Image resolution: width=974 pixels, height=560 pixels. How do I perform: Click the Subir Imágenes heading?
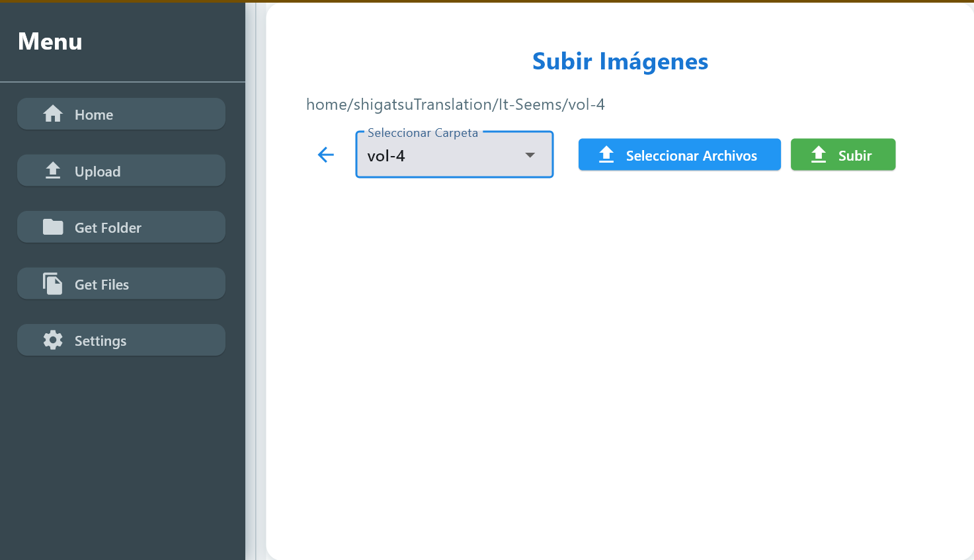[620, 61]
